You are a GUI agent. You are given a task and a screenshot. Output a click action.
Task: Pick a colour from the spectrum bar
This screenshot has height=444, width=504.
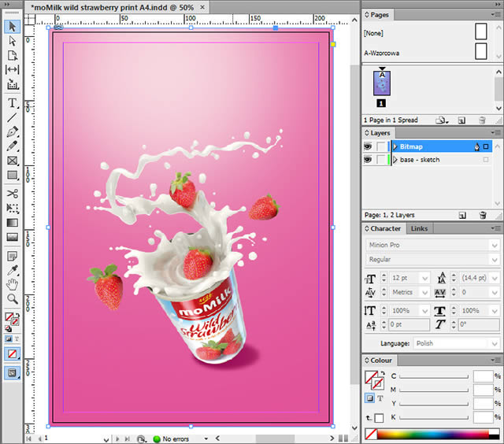[x=432, y=435]
